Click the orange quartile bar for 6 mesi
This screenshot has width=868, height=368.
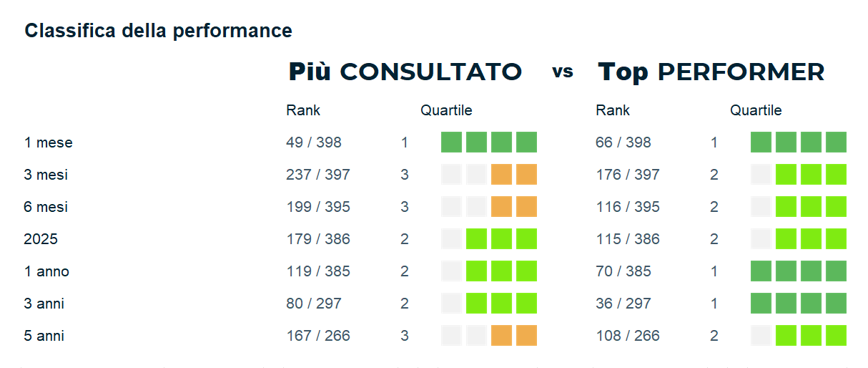tap(514, 207)
